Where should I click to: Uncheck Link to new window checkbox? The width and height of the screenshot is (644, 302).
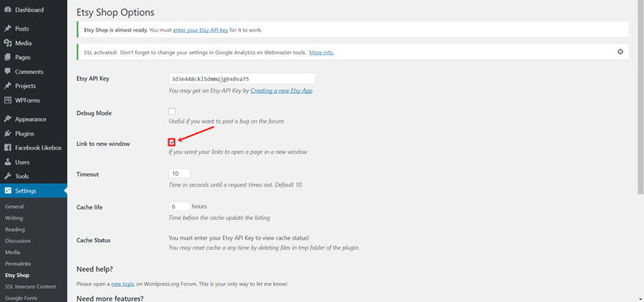click(x=172, y=142)
